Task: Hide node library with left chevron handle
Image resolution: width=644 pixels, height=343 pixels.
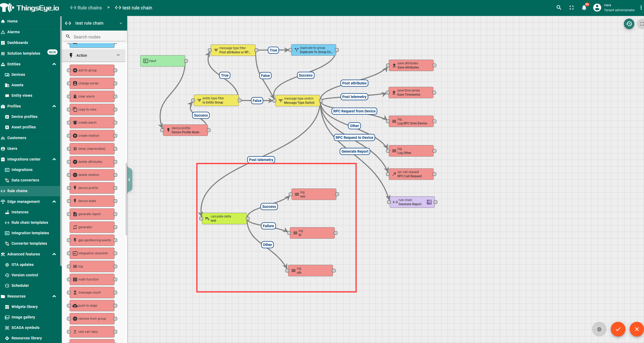Action: (129, 180)
